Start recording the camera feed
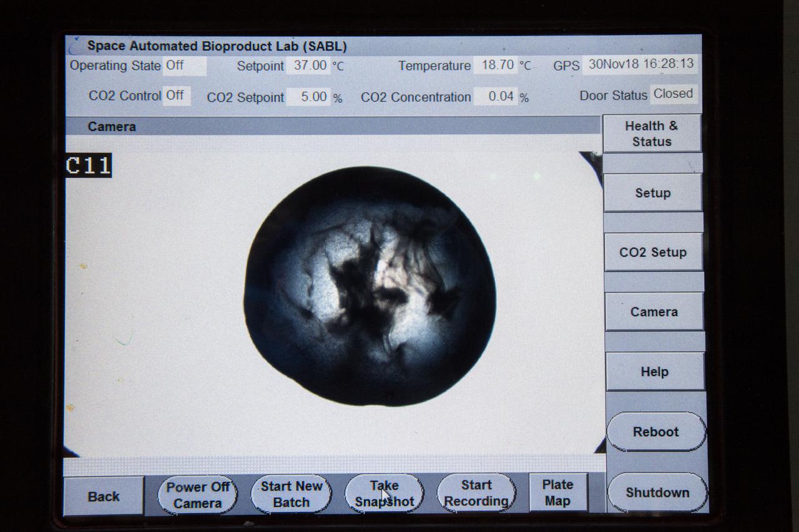This screenshot has height=532, width=799. (476, 493)
